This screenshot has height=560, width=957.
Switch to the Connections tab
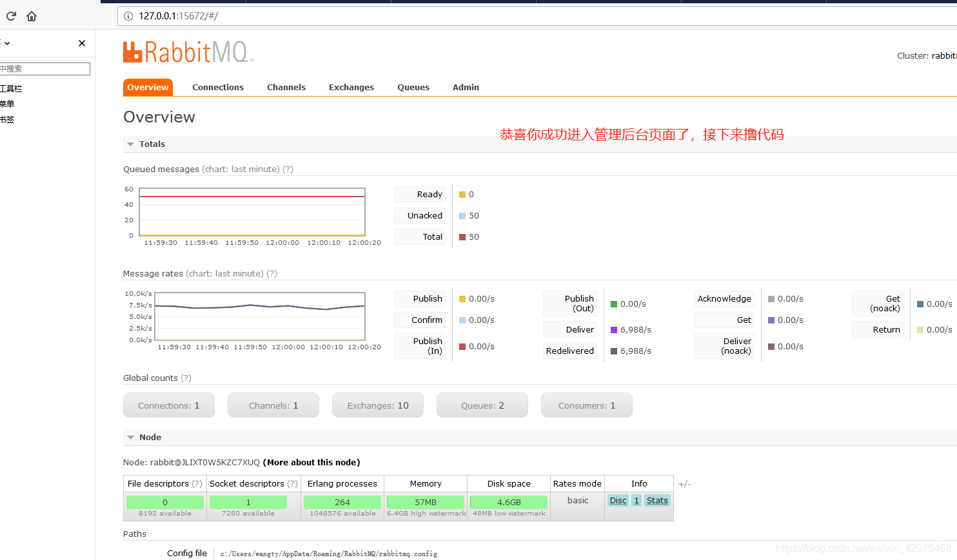pos(218,88)
